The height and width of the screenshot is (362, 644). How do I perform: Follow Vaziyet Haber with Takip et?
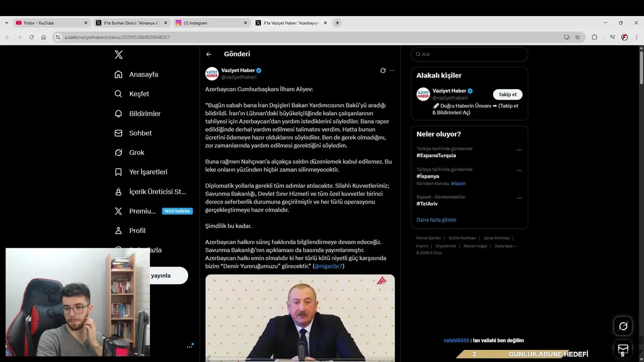click(x=508, y=95)
